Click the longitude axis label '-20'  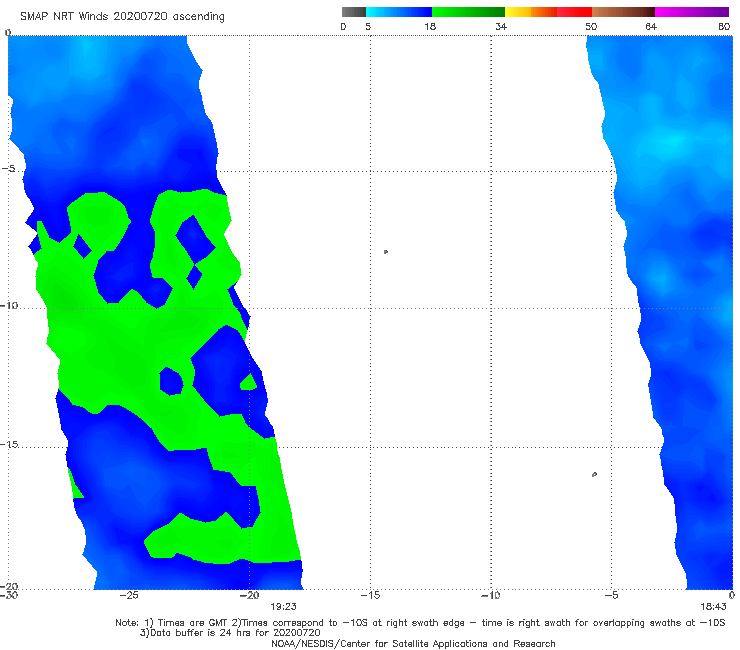[x=250, y=595]
